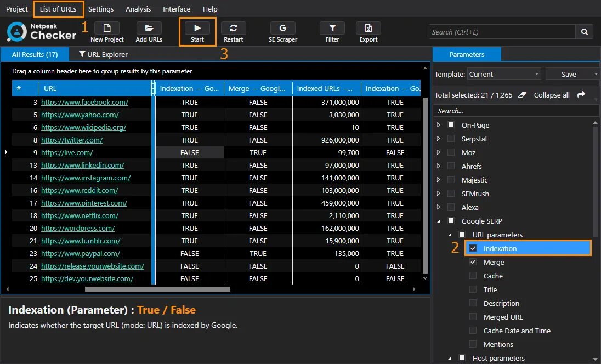
Task: Open the Add URLs folder icon
Action: [x=149, y=28]
